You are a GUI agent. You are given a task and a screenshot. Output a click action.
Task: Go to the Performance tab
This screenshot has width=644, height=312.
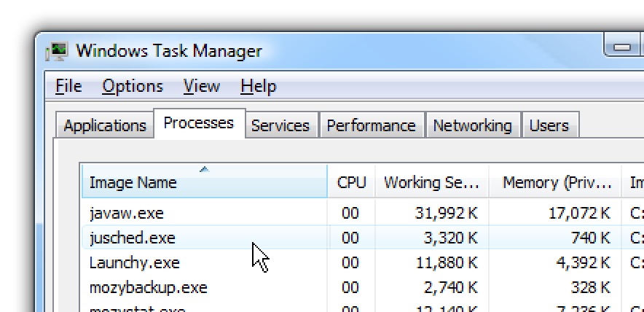[x=371, y=125]
